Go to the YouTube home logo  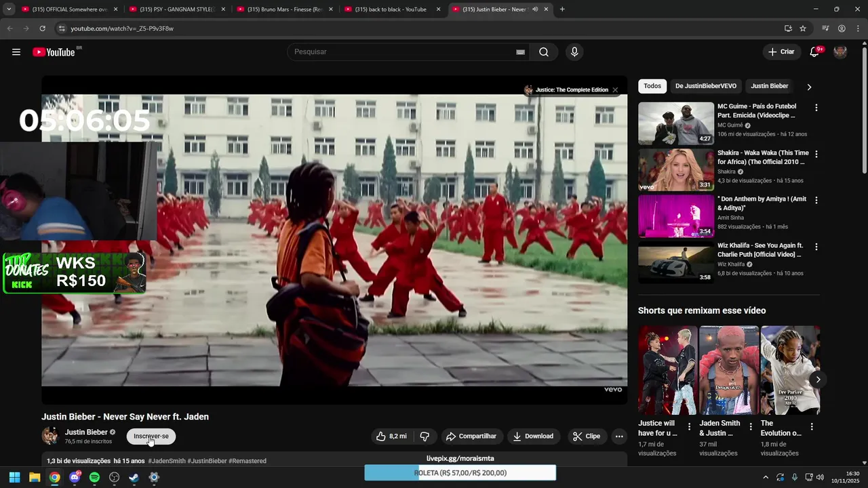[54, 52]
